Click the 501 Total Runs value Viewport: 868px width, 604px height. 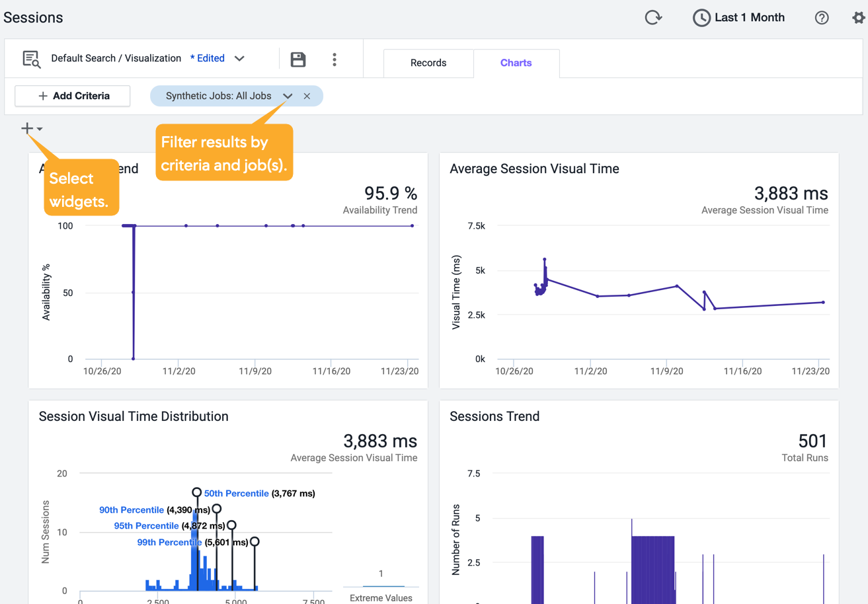(813, 441)
